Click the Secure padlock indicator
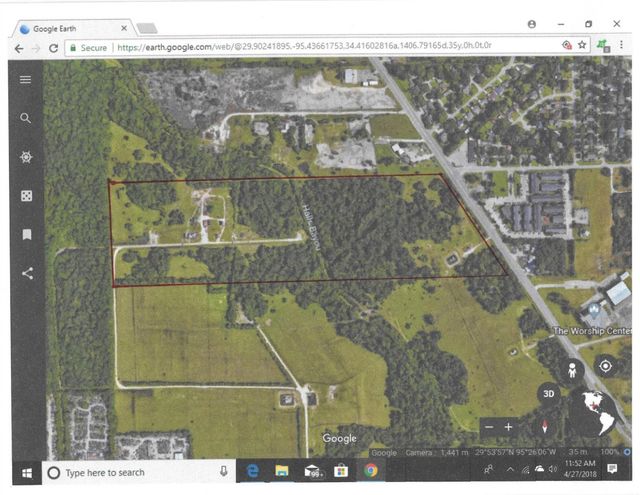Screen dimensions: 640x495 click(x=88, y=48)
